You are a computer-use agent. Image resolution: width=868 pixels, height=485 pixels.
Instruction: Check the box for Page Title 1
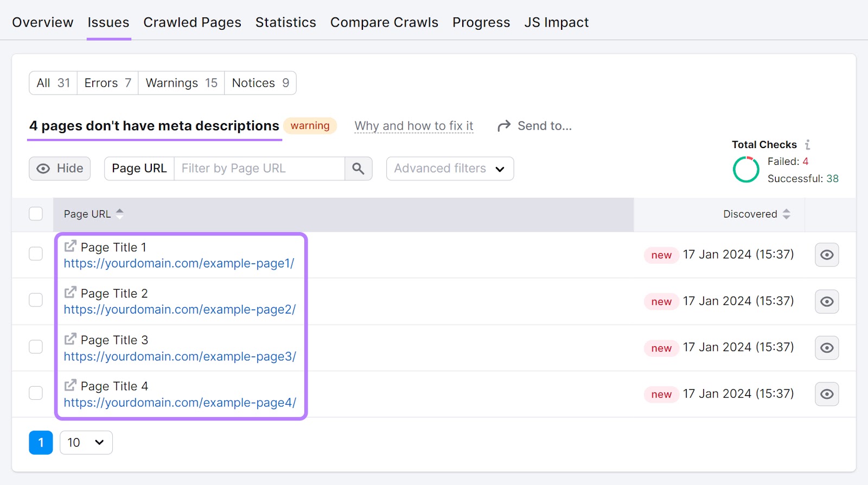coord(36,254)
